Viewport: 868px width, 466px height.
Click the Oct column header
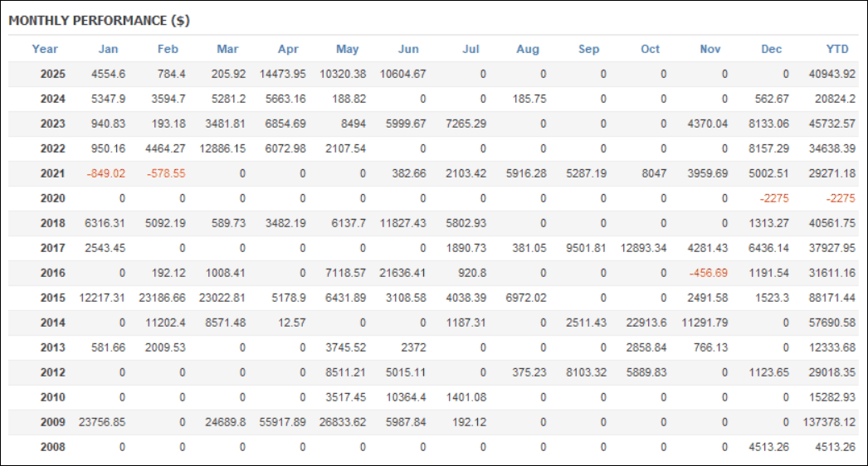click(650, 49)
